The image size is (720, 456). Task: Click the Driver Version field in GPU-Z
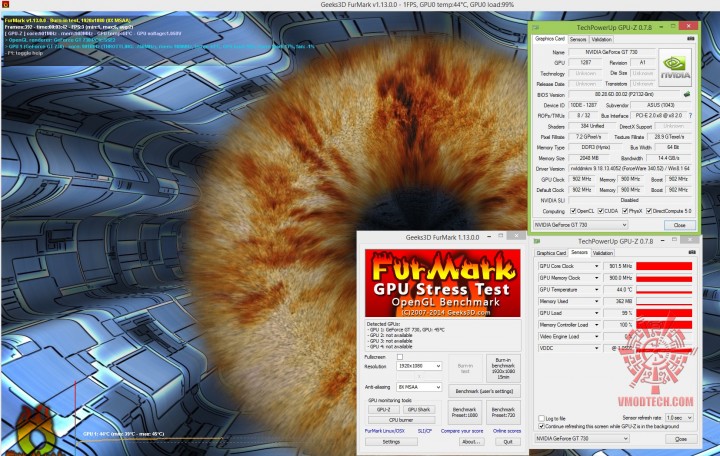630,169
